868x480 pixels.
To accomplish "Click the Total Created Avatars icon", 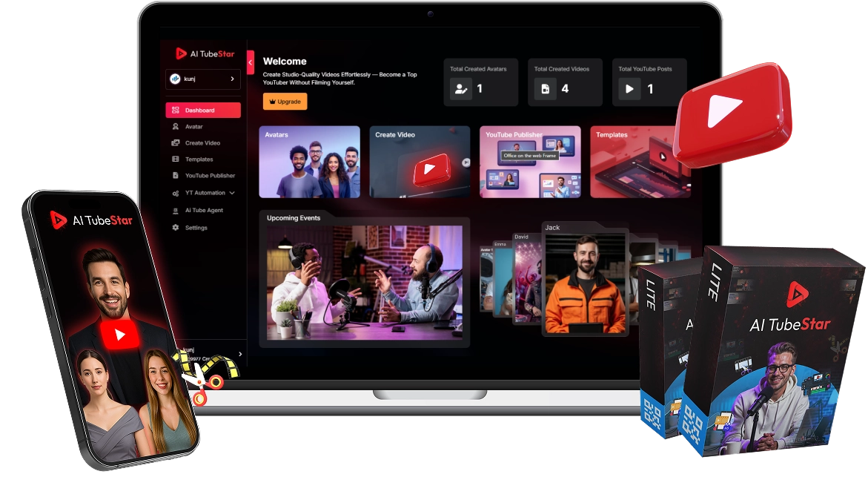I will pyautogui.click(x=461, y=89).
